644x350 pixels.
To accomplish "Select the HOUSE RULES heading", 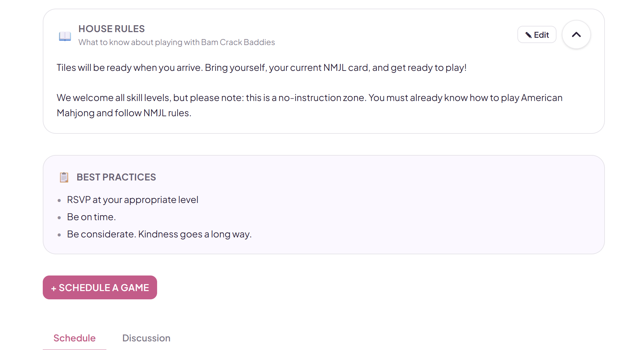I will [111, 29].
